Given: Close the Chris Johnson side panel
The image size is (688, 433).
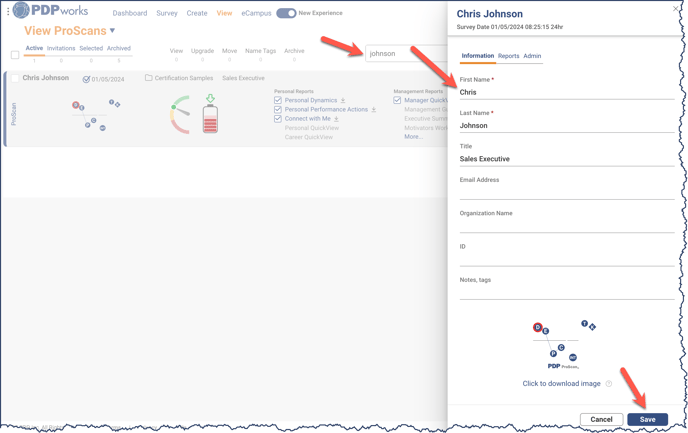Looking at the screenshot, I should 676,9.
